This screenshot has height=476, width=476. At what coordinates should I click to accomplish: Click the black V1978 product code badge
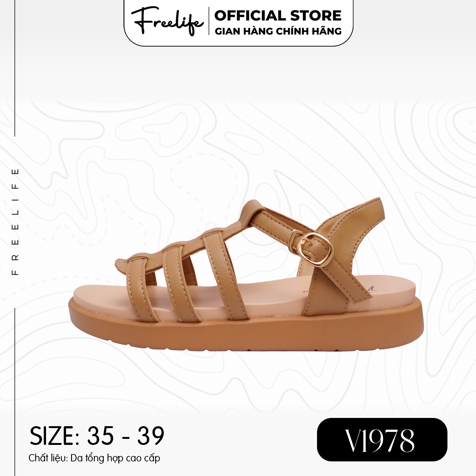[x=382, y=440]
